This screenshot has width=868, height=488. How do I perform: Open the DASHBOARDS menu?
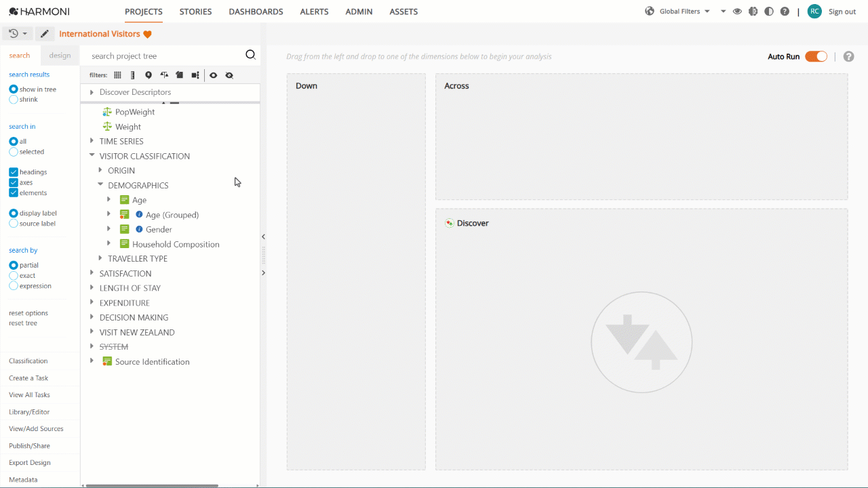coord(256,12)
